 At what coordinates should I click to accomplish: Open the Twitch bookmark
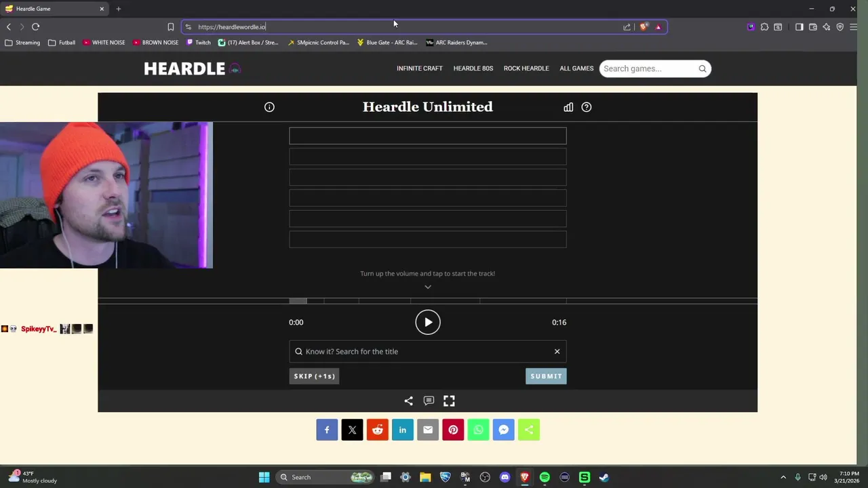point(199,43)
